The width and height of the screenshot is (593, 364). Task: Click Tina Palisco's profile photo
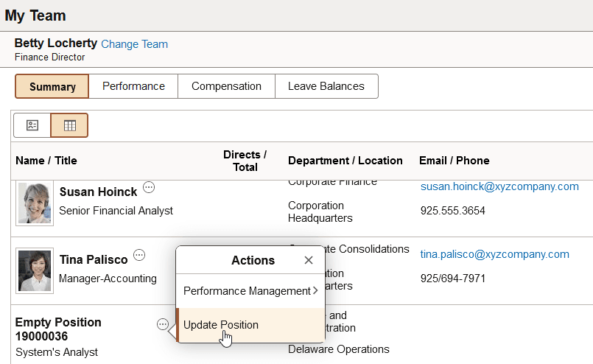pos(35,270)
